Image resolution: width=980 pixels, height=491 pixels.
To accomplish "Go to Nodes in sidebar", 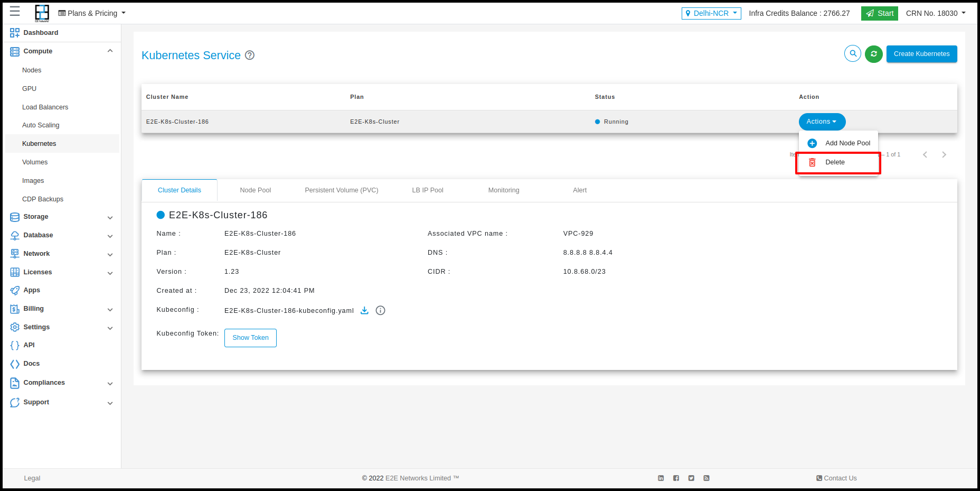I will [x=32, y=70].
